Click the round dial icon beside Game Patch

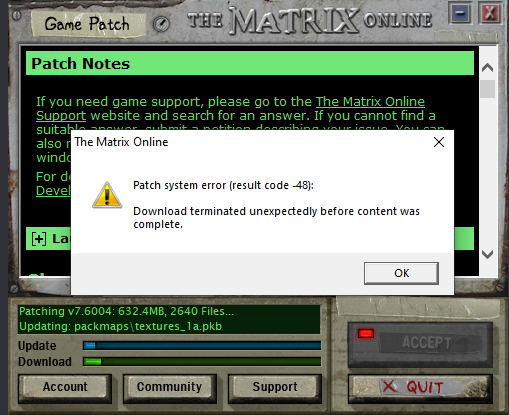(161, 24)
